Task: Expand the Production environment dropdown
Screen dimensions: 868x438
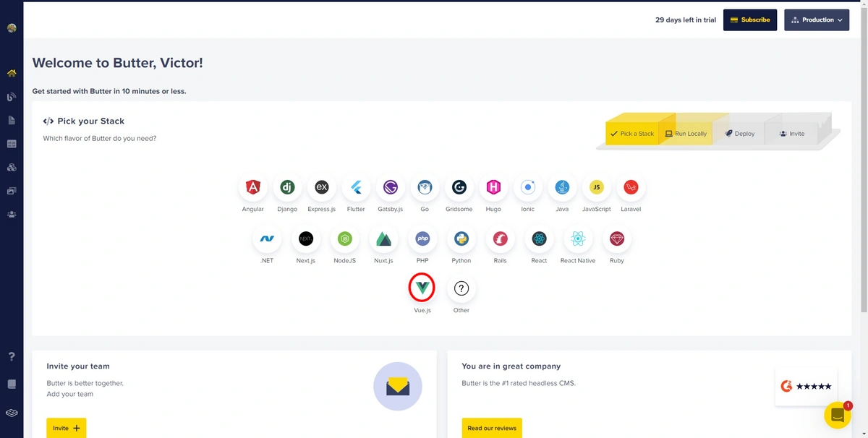Action: [817, 20]
